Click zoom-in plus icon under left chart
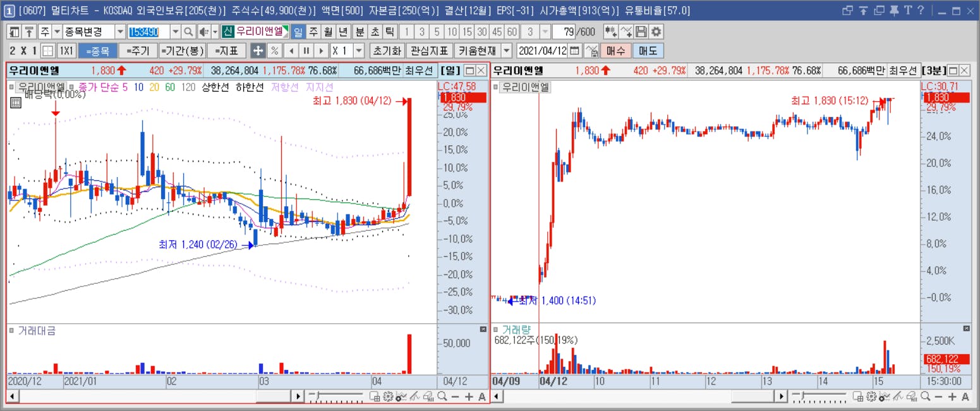The height and width of the screenshot is (411, 980). click(x=469, y=396)
